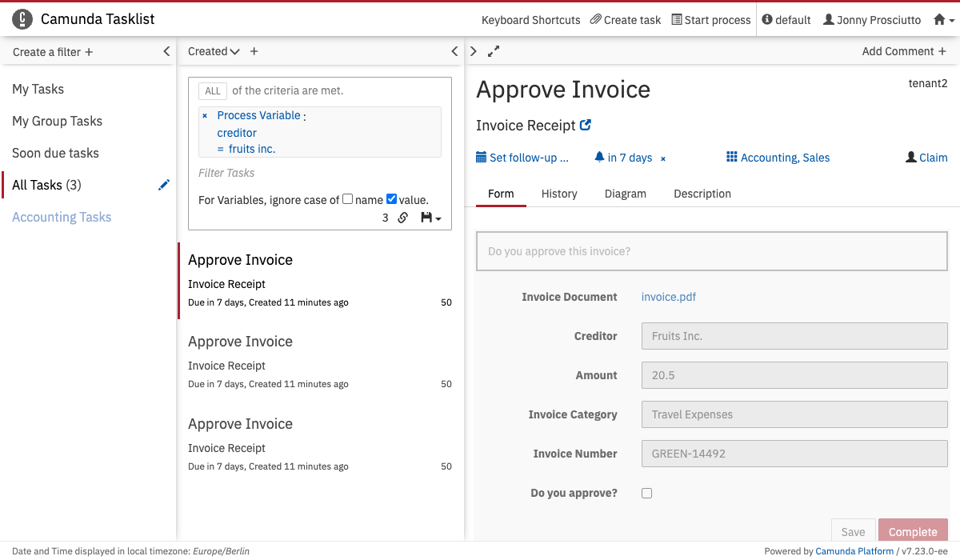The height and width of the screenshot is (560, 960).
Task: Expand the save filter dropdown
Action: click(430, 218)
